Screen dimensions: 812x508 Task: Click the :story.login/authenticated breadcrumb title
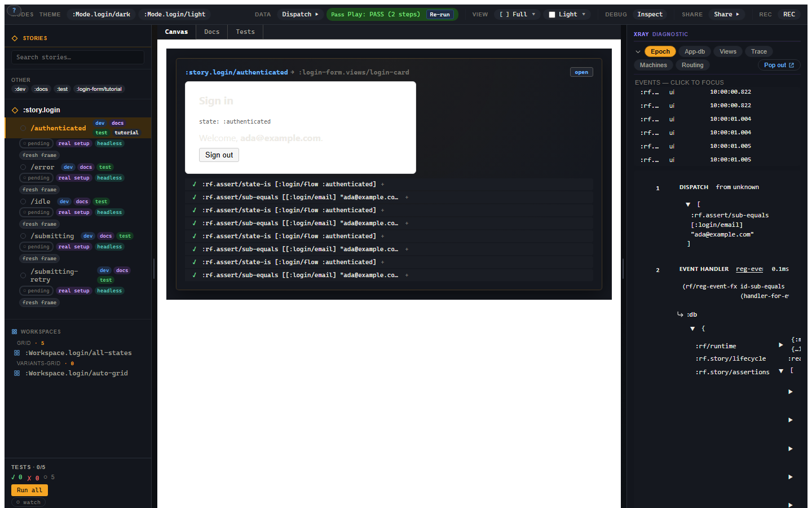pos(237,72)
